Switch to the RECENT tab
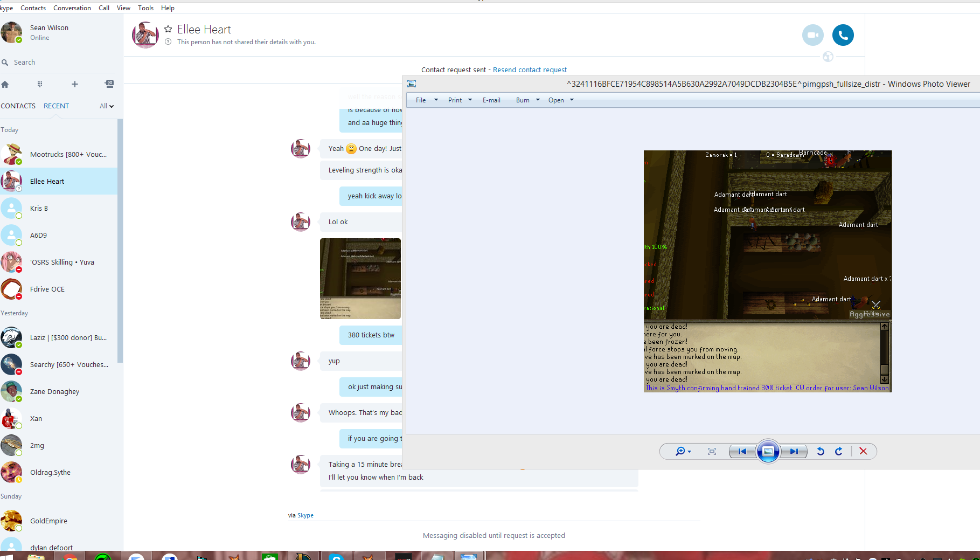 (56, 106)
